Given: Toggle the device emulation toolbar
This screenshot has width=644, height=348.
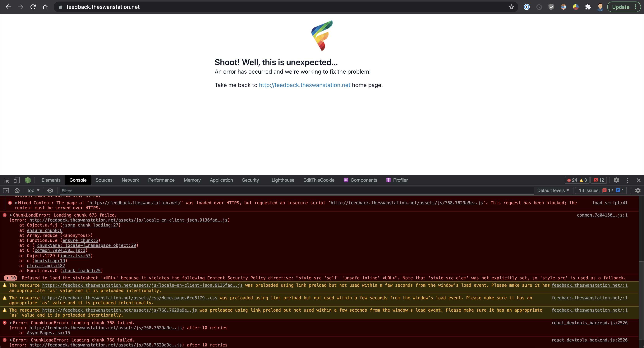Looking at the screenshot, I should click(x=16, y=180).
